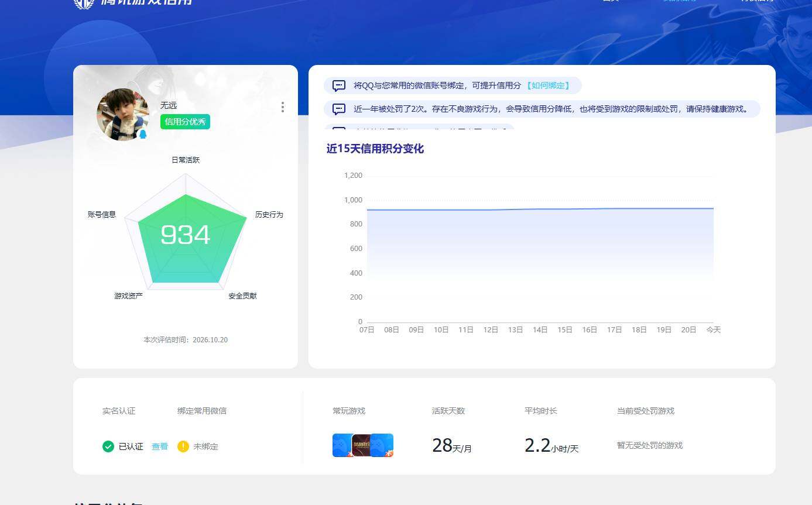
Task: Open the 【如何绑定】 link
Action: 547,85
